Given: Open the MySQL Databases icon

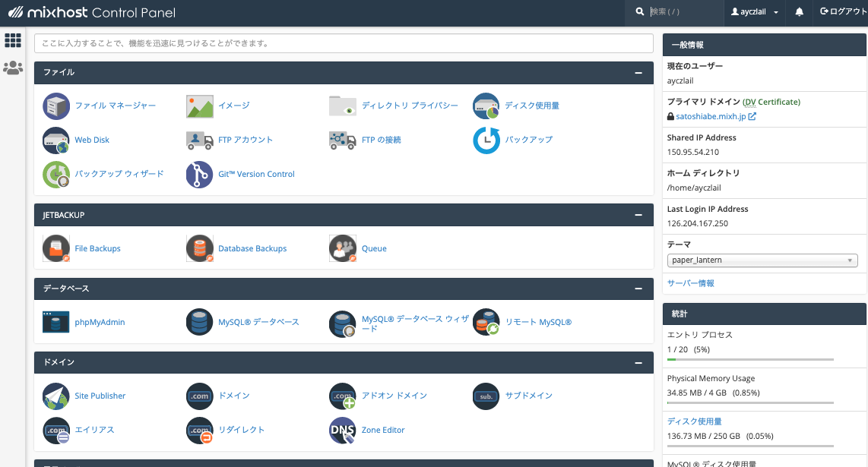Looking at the screenshot, I should pos(199,322).
